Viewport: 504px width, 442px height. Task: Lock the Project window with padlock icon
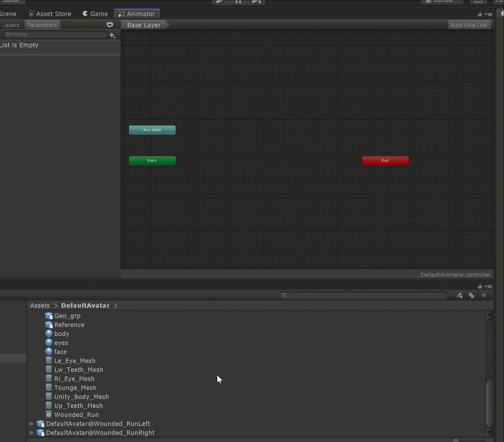point(480,286)
